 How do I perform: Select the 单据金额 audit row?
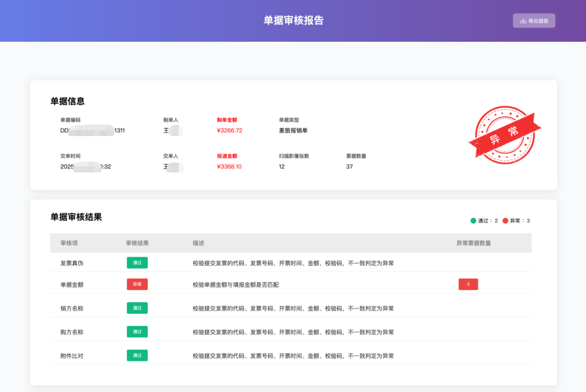tap(291, 284)
